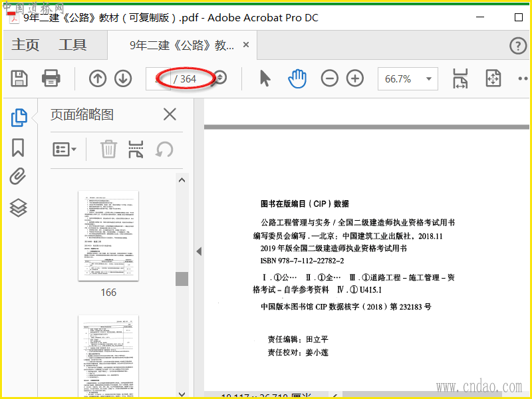Viewport: 532px width, 399px height.
Task: Click the 责任校对：姜小莲 line
Action: 298,352
